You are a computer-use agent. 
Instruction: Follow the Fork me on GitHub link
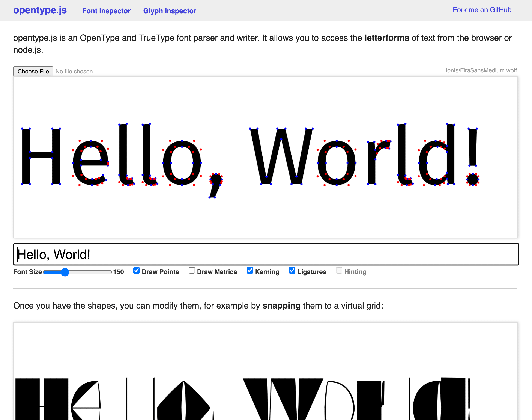click(482, 10)
